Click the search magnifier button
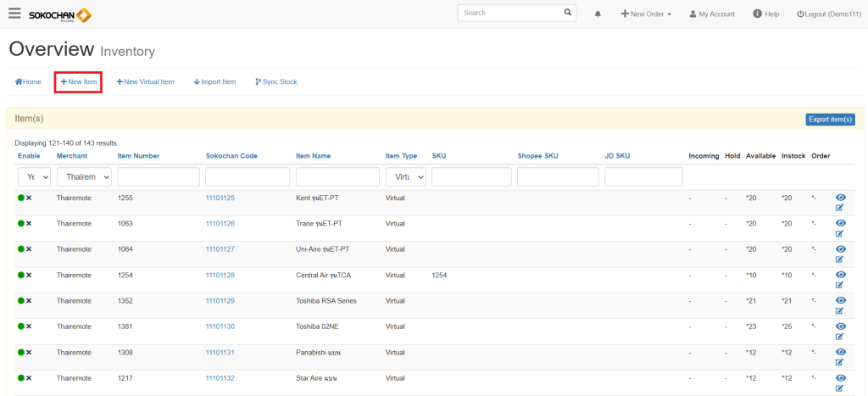This screenshot has height=396, width=868. [x=568, y=13]
